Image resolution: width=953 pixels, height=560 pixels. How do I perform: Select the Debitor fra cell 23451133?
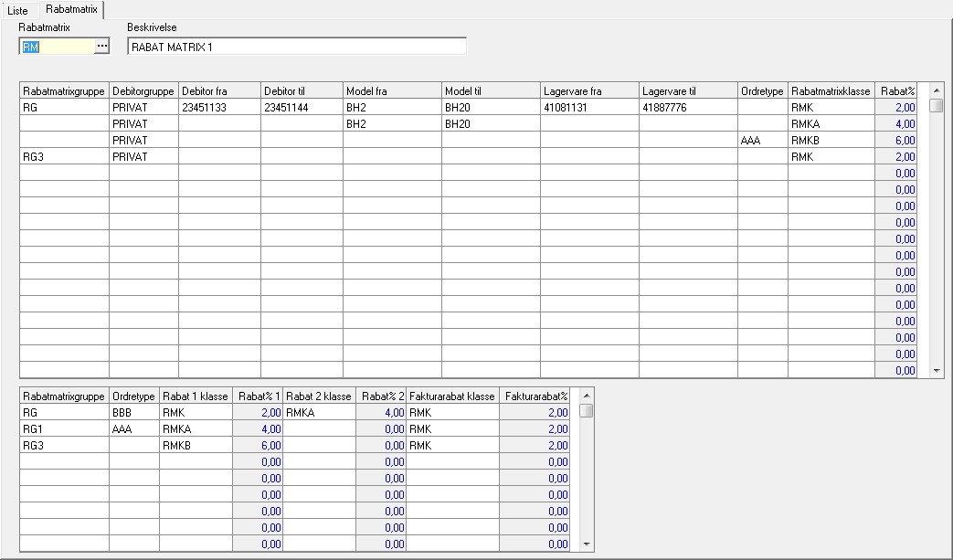tap(219, 108)
